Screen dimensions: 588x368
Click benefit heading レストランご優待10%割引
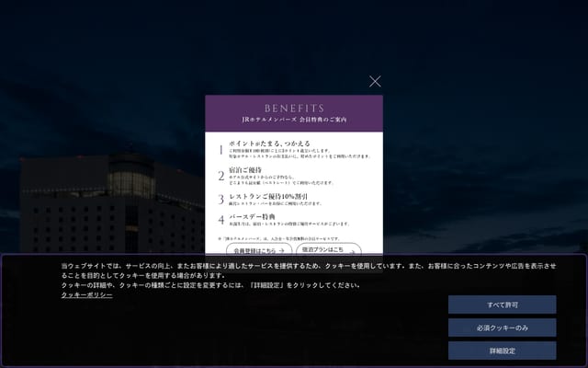pyautogui.click(x=268, y=196)
